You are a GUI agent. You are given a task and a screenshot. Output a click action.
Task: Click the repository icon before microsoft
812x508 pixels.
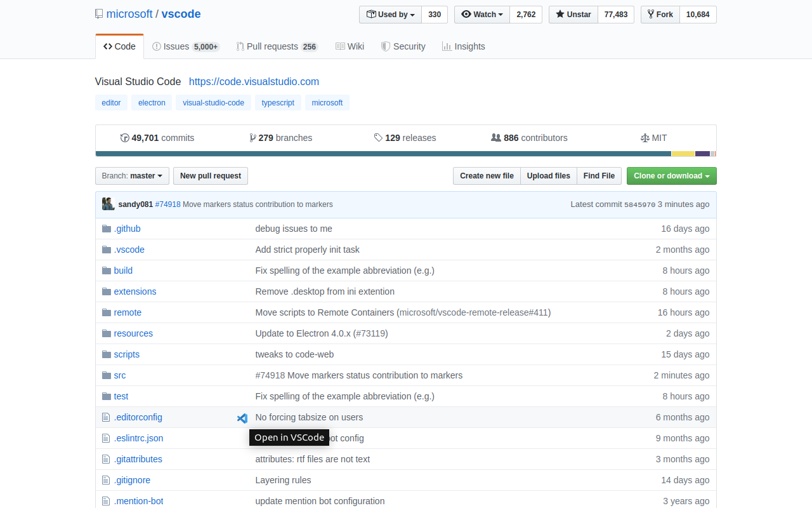coord(99,14)
